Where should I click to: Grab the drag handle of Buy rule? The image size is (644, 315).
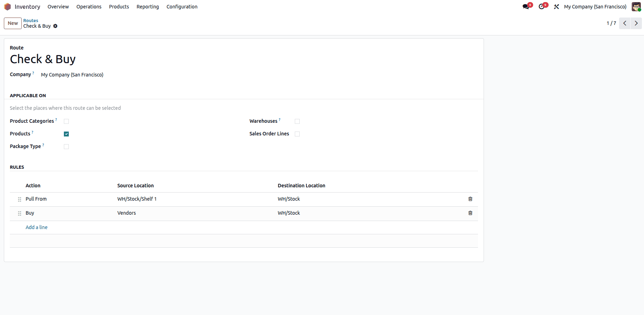tap(20, 213)
